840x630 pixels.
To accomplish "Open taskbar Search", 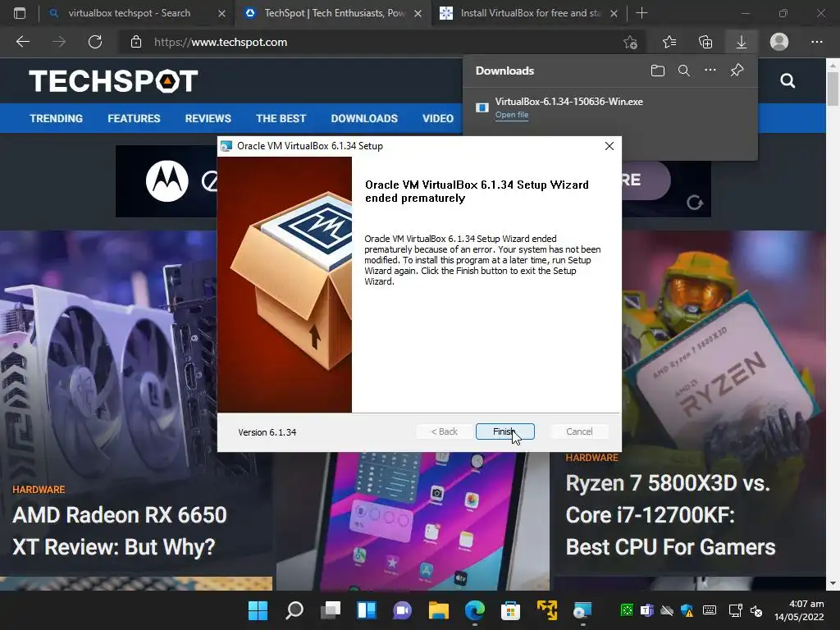I will (294, 610).
